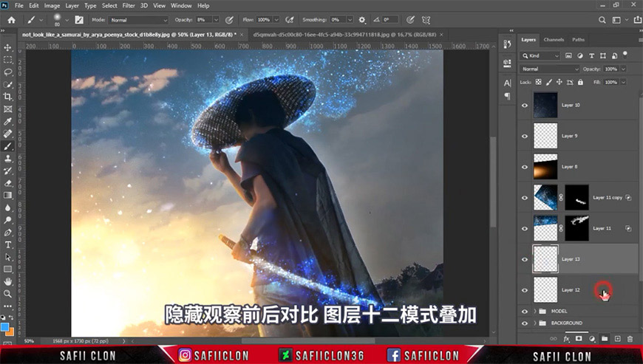Open the Filter menu
This screenshot has height=364, width=643.
(x=129, y=6)
